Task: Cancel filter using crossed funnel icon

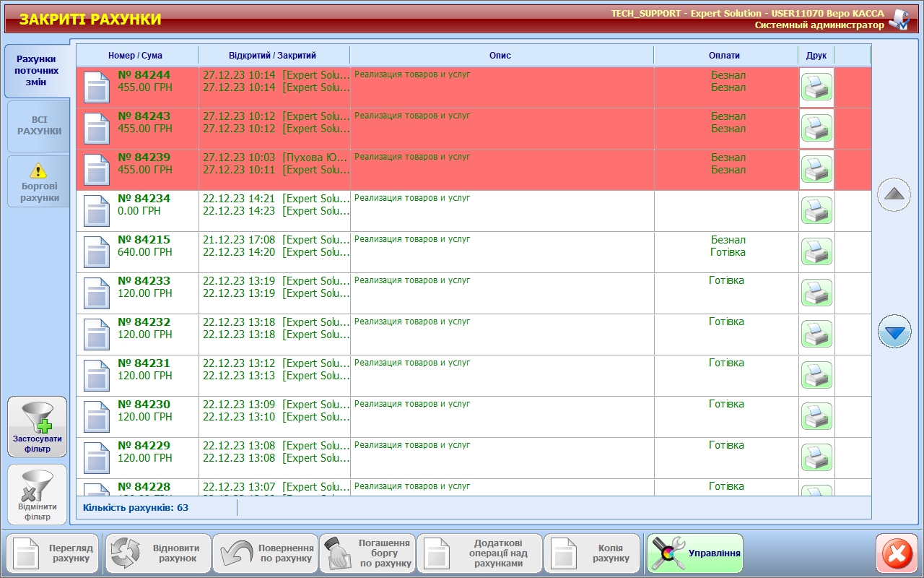Action: point(38,495)
